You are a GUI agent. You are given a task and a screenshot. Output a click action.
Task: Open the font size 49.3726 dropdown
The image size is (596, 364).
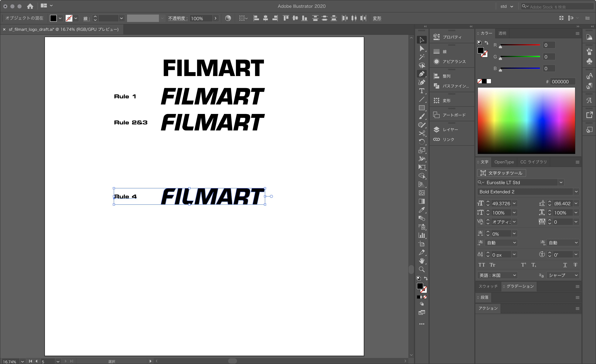pos(514,203)
